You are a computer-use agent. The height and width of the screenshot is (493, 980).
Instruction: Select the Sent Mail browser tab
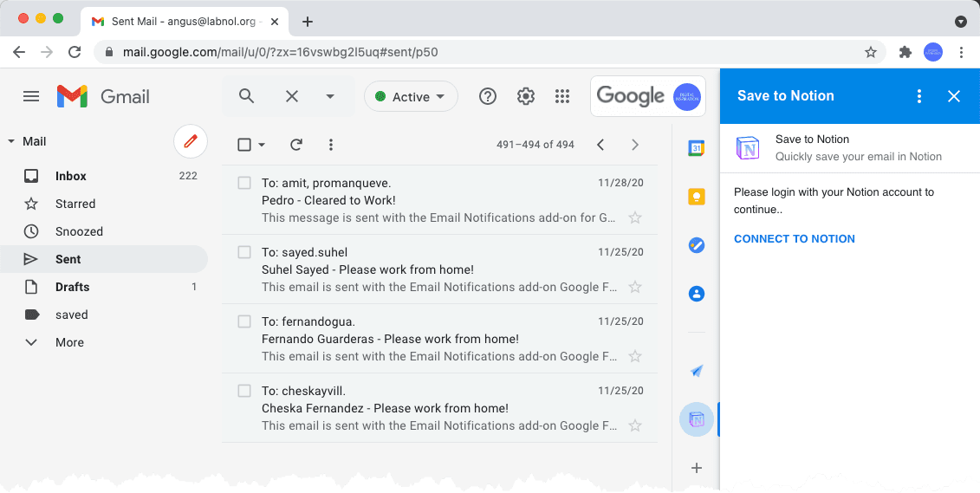pos(185,22)
